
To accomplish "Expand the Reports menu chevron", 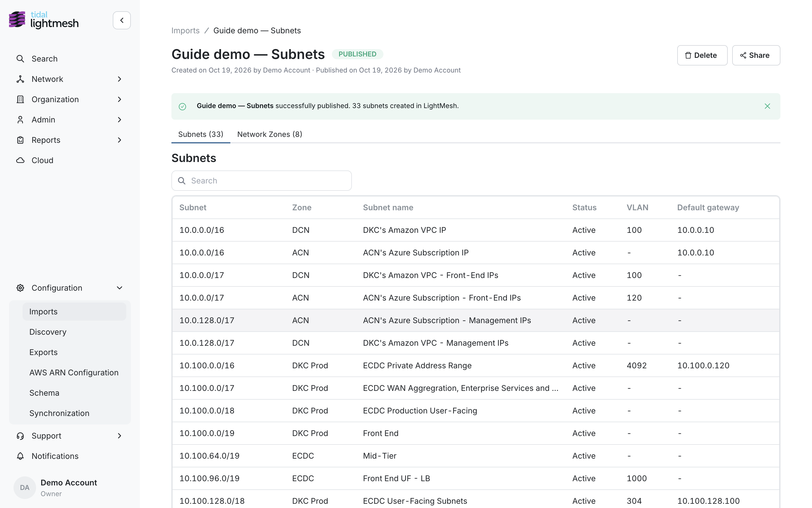I will click(x=120, y=140).
